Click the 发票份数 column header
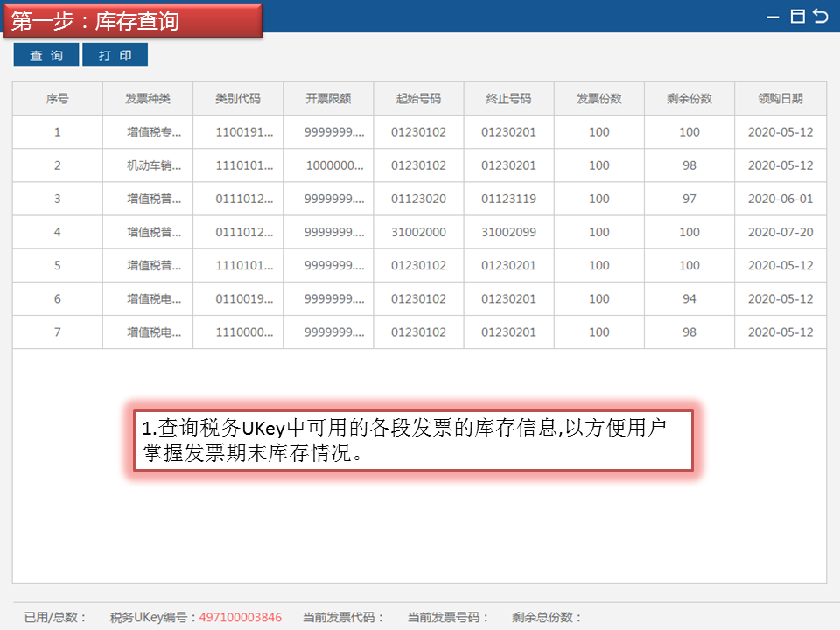This screenshot has height=630, width=840. click(x=598, y=99)
